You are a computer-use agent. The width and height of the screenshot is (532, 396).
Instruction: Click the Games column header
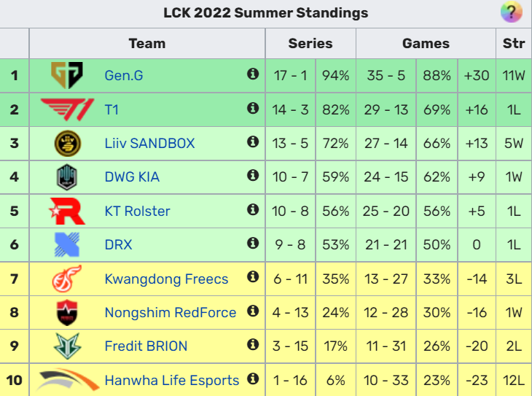426,44
